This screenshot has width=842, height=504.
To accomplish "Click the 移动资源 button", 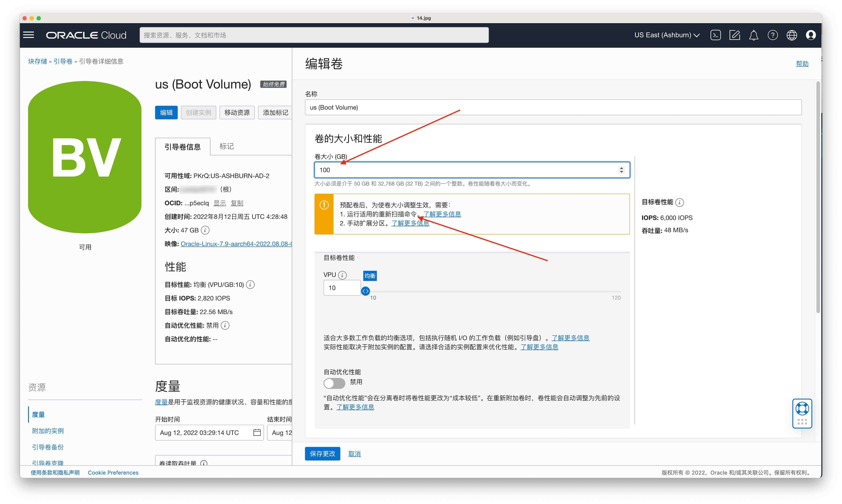I will click(x=237, y=112).
